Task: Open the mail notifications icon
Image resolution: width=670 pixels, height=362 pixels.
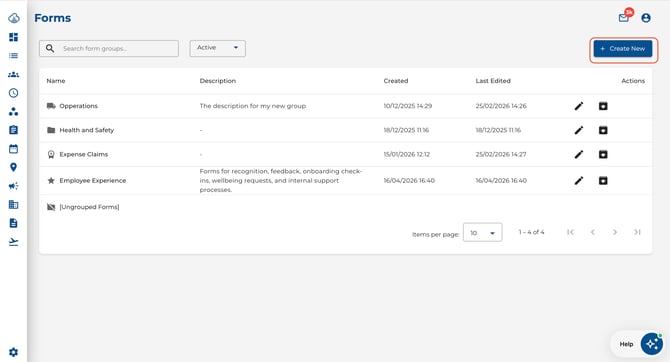Action: (x=623, y=18)
